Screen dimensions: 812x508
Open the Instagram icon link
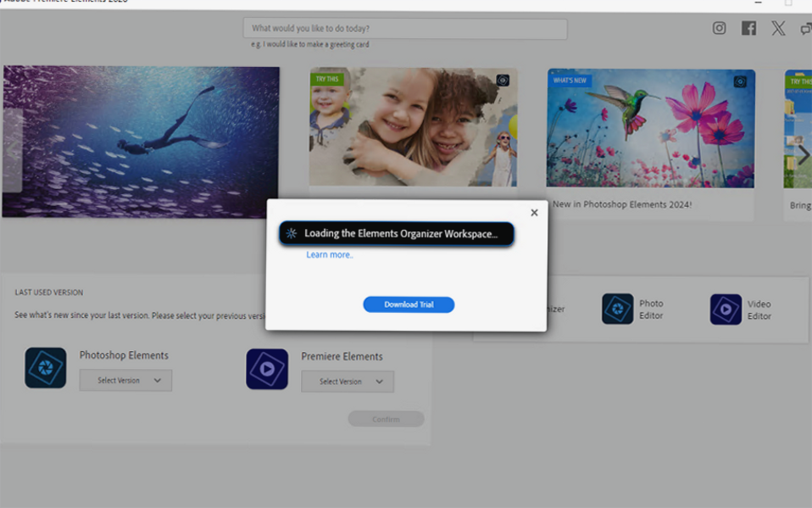719,28
